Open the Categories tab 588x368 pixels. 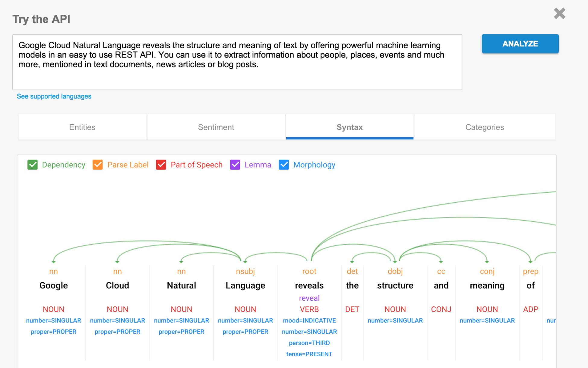484,127
